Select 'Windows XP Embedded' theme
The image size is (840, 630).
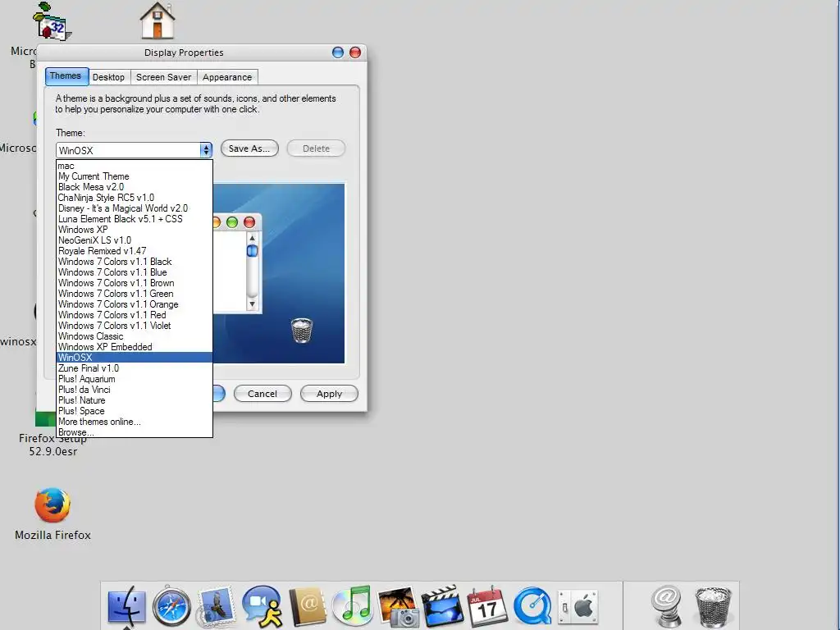135,347
